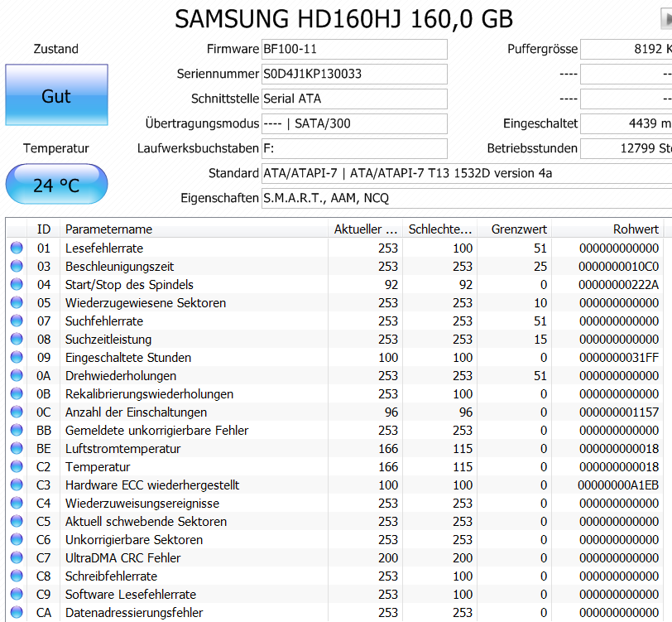Click the Laufwerksbuchstaben field F:
This screenshot has height=622, width=672.
coord(354,149)
